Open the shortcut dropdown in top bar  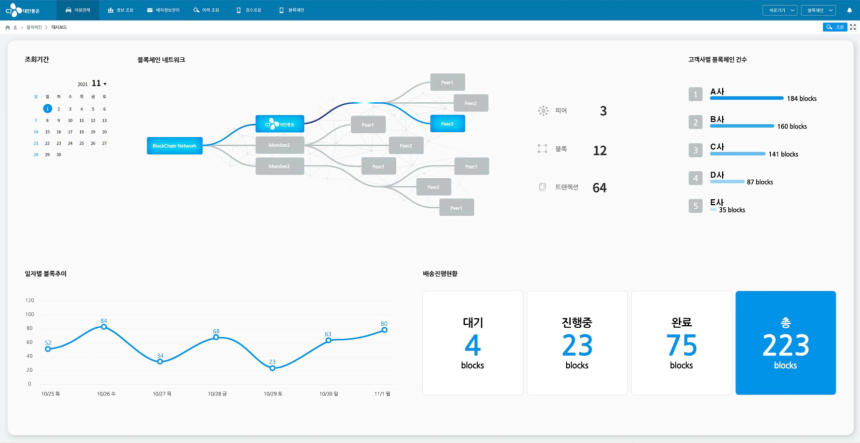point(779,10)
